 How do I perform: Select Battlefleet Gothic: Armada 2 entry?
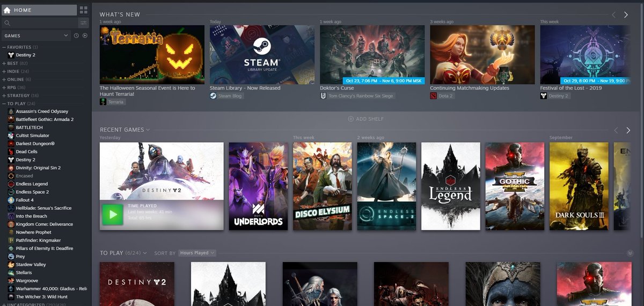coord(45,119)
